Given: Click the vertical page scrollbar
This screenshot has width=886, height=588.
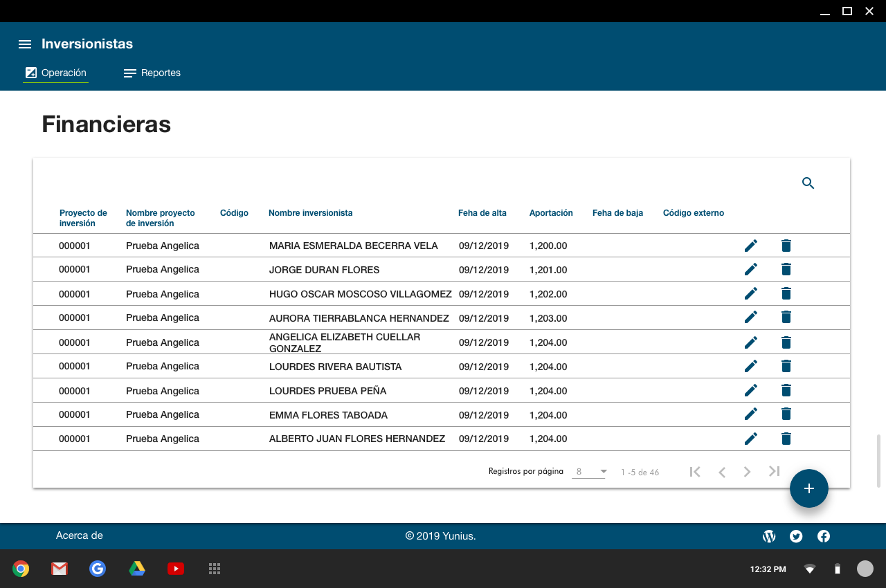Looking at the screenshot, I should click(x=879, y=461).
